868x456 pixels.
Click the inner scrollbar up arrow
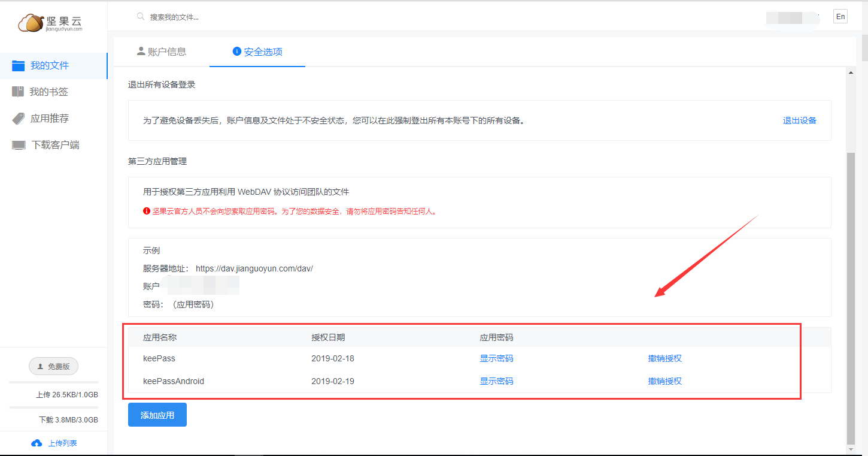[x=851, y=72]
